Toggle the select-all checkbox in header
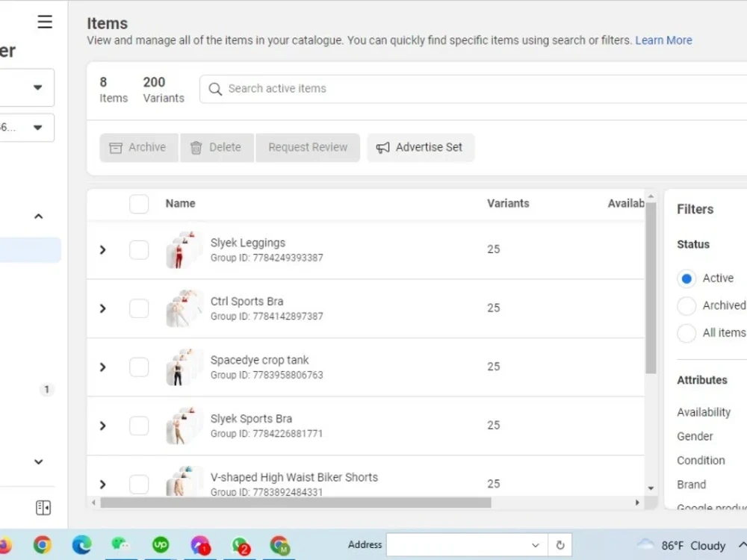747x560 pixels. pyautogui.click(x=139, y=204)
